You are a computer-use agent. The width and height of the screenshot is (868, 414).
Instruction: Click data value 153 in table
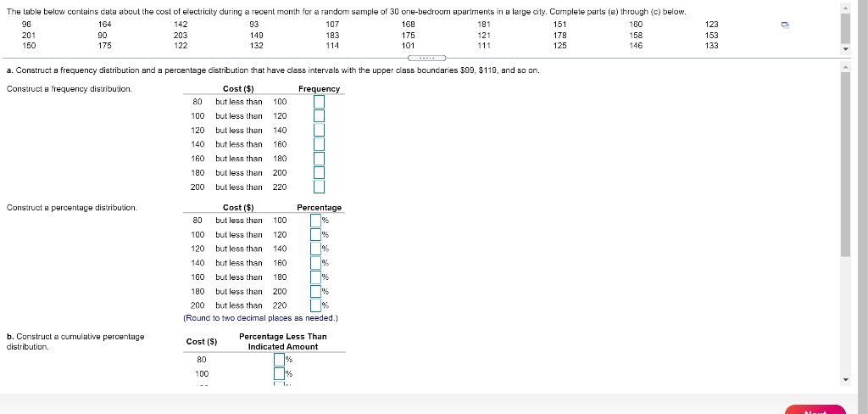tap(712, 35)
